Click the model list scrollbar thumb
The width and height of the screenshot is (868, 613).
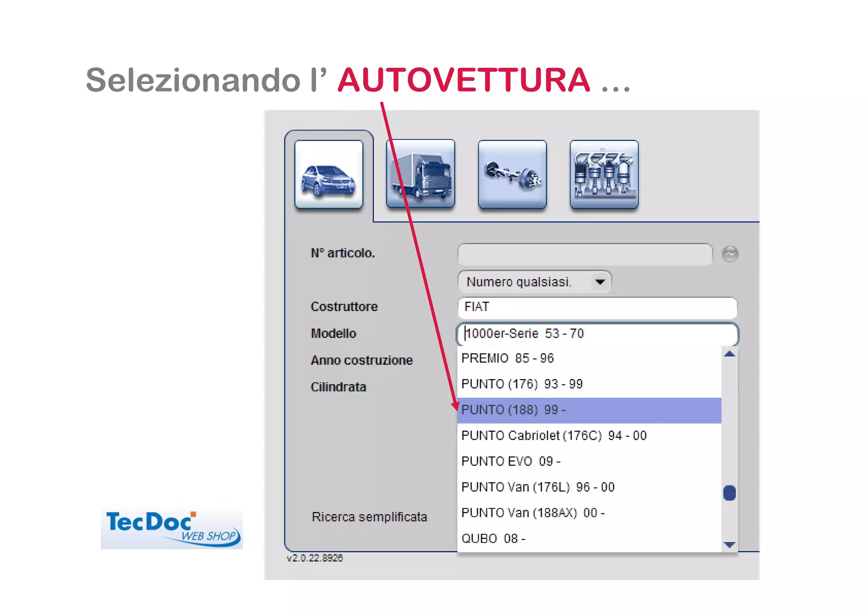(729, 493)
